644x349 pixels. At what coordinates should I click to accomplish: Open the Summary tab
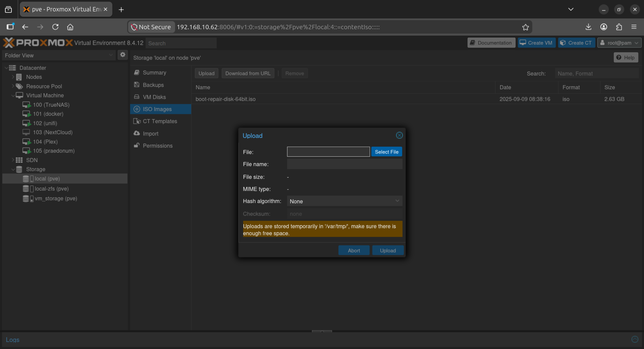click(161, 73)
